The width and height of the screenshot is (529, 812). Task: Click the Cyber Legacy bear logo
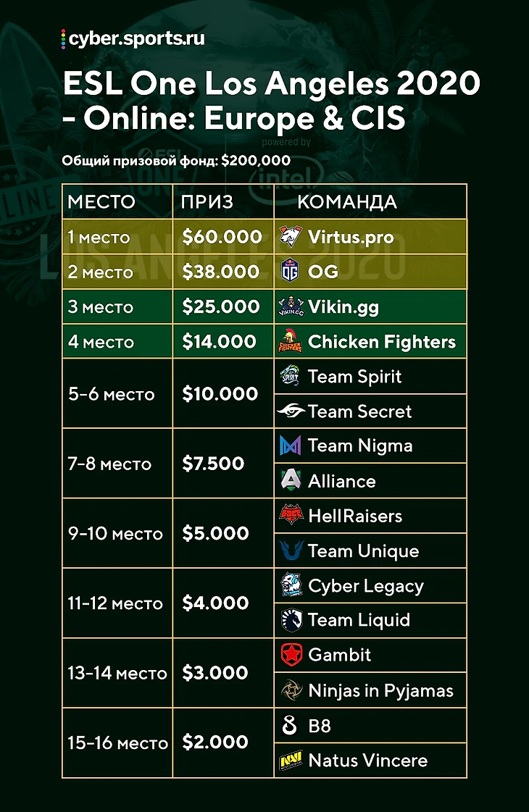pos(291,585)
